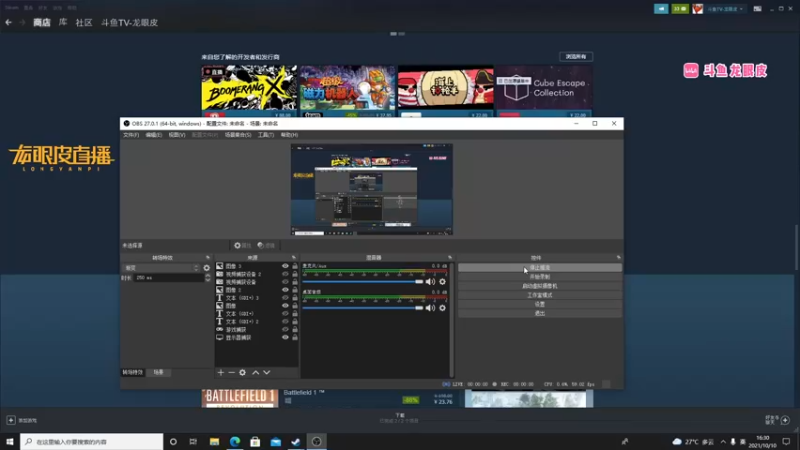Toggle visibility of 图像 3 source
The height and width of the screenshot is (450, 800).
tap(285, 266)
